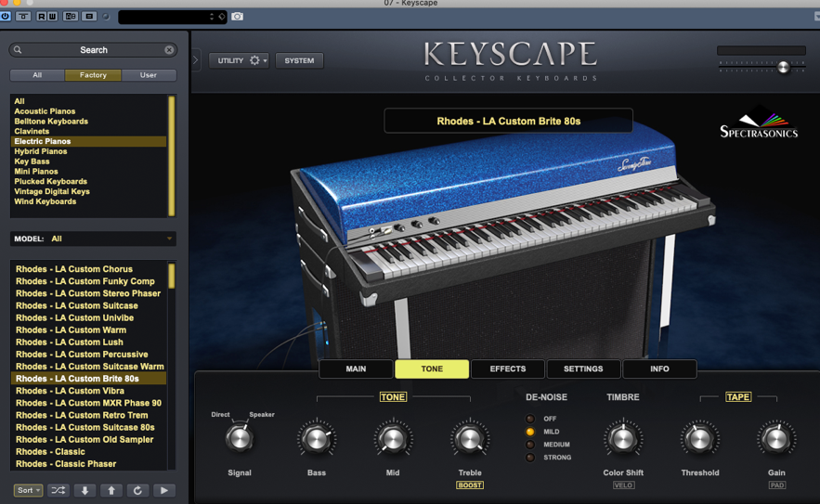Click the Signal Direct/Speaker knob
Image resolution: width=820 pixels, height=504 pixels.
(x=240, y=439)
